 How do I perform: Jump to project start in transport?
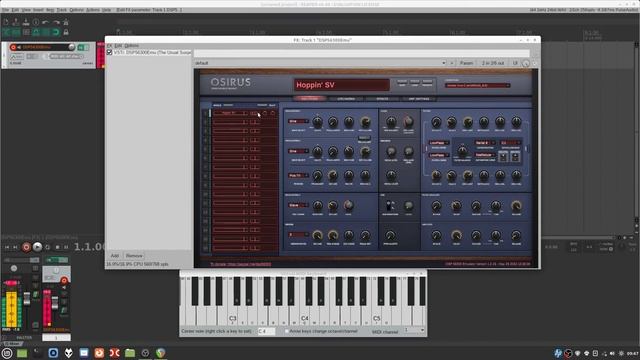7,247
